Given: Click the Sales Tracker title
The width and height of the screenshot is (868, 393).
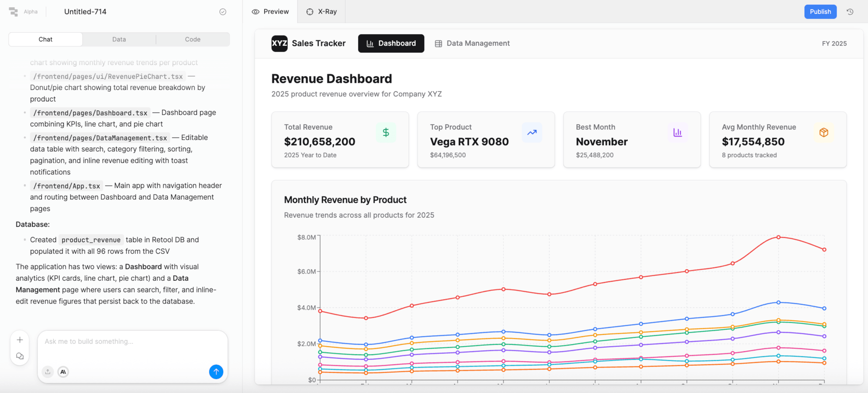Looking at the screenshot, I should [x=319, y=43].
